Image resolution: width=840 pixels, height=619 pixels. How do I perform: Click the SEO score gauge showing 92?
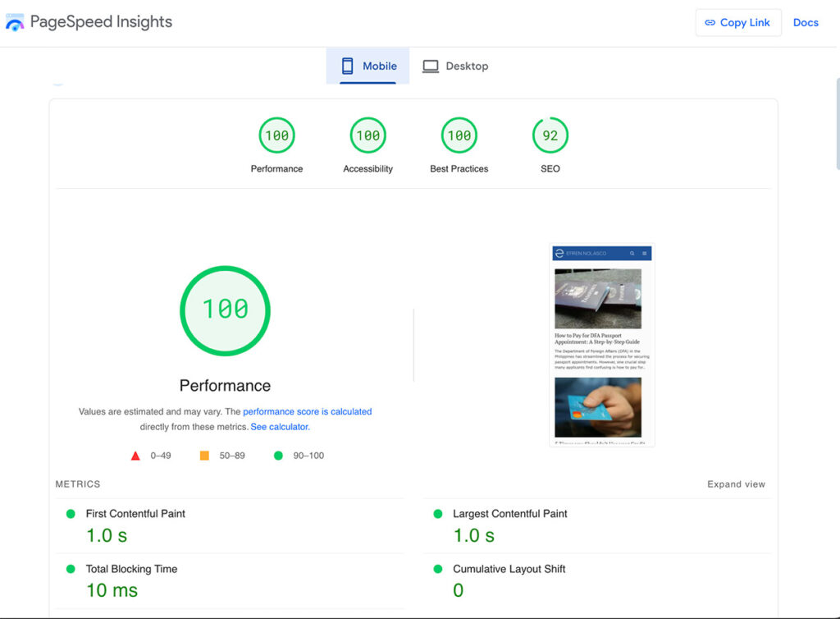(550, 135)
